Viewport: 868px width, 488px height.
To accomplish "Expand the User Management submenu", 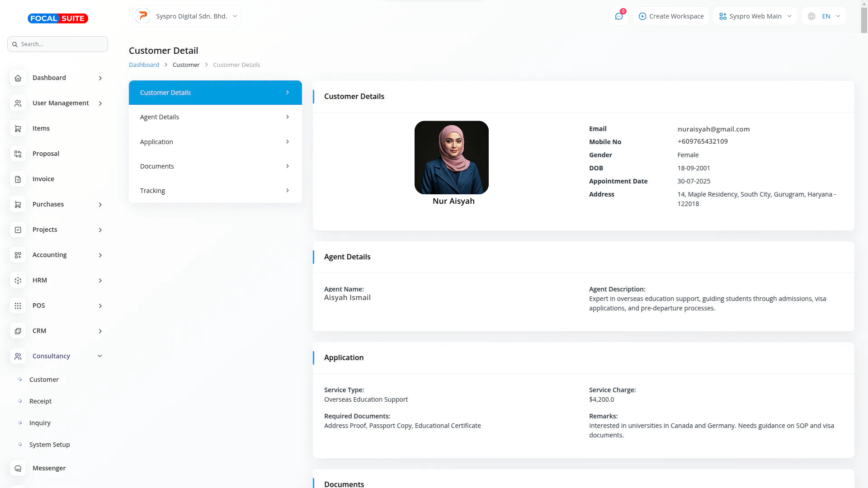I will [100, 103].
